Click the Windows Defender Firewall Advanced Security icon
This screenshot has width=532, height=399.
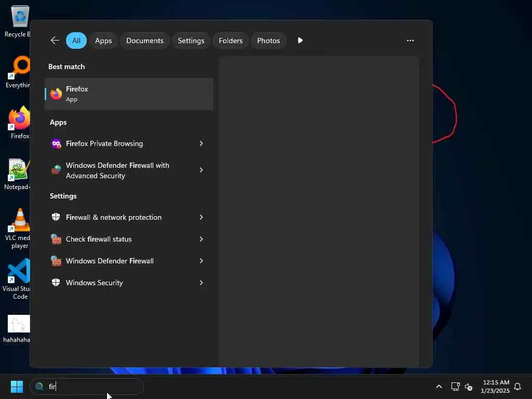coord(56,170)
